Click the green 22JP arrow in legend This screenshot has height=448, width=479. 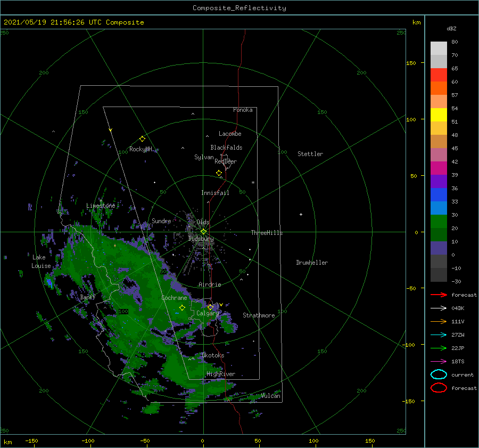coord(439,348)
